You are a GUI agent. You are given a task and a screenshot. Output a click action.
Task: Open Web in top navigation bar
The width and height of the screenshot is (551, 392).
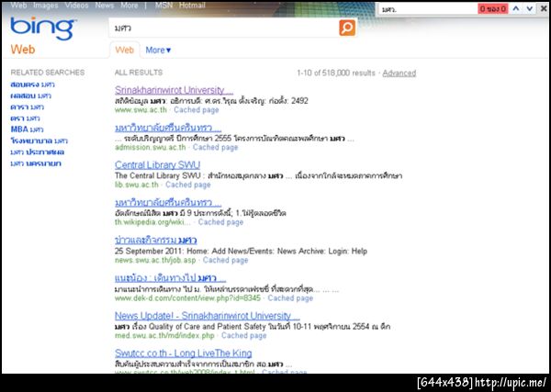pyautogui.click(x=18, y=6)
